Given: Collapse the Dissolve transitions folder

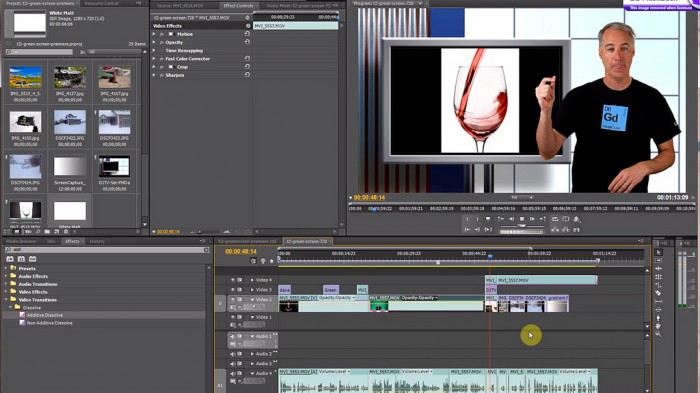Looking at the screenshot, I should [x=11, y=308].
